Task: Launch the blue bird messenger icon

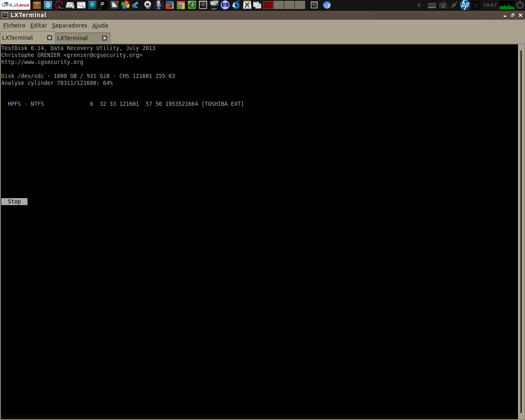Action: point(135,5)
